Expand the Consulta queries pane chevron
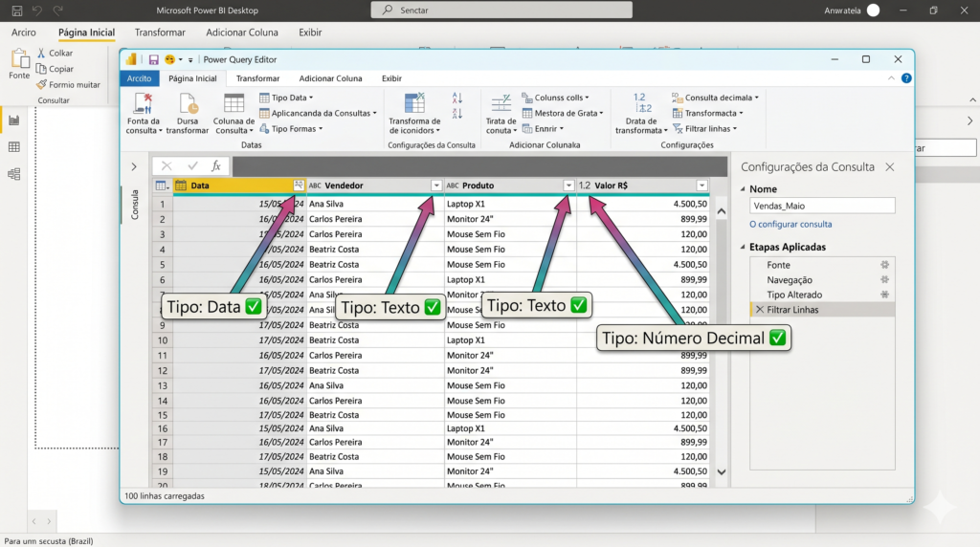Viewport: 980px width, 547px height. [134, 166]
